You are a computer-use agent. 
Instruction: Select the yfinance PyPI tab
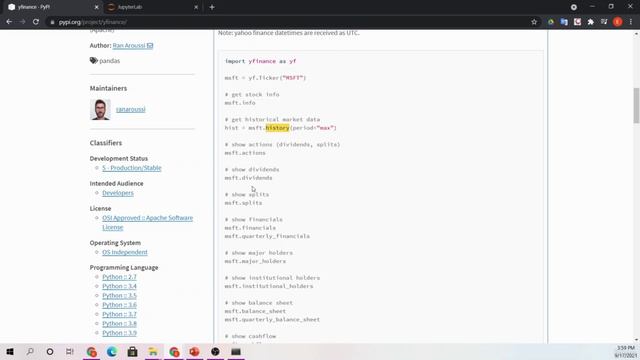coord(53,7)
